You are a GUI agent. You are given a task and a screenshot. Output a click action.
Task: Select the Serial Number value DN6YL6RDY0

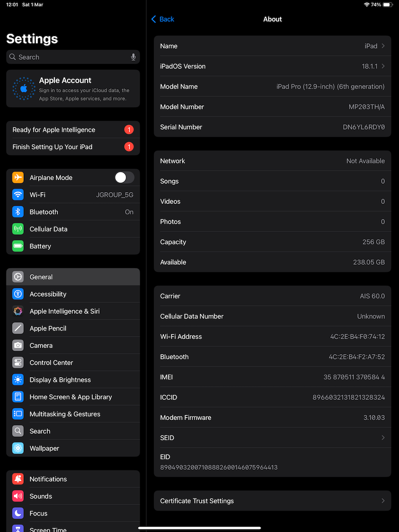(x=364, y=127)
